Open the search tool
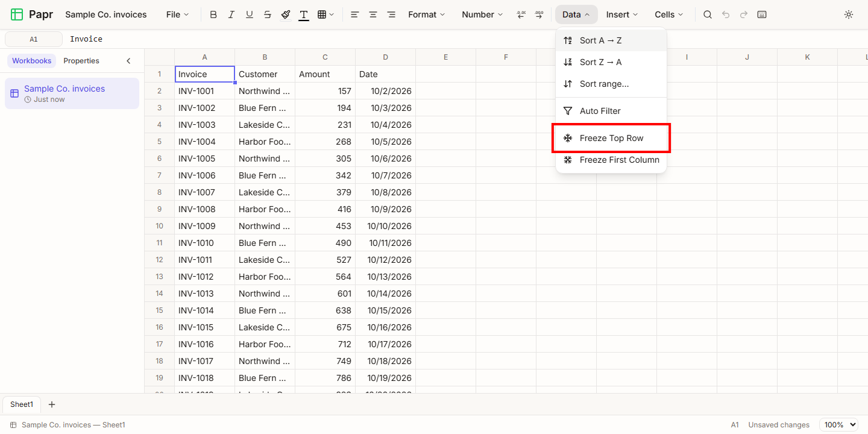 pyautogui.click(x=708, y=14)
